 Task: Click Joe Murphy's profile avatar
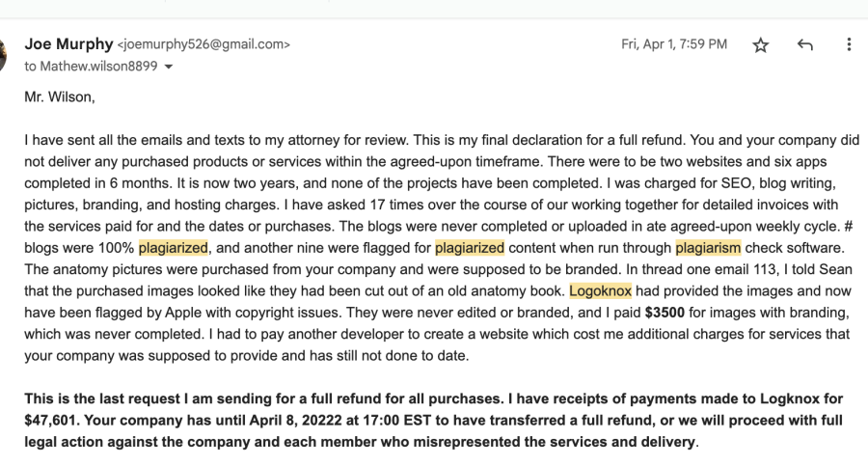pos(3,54)
